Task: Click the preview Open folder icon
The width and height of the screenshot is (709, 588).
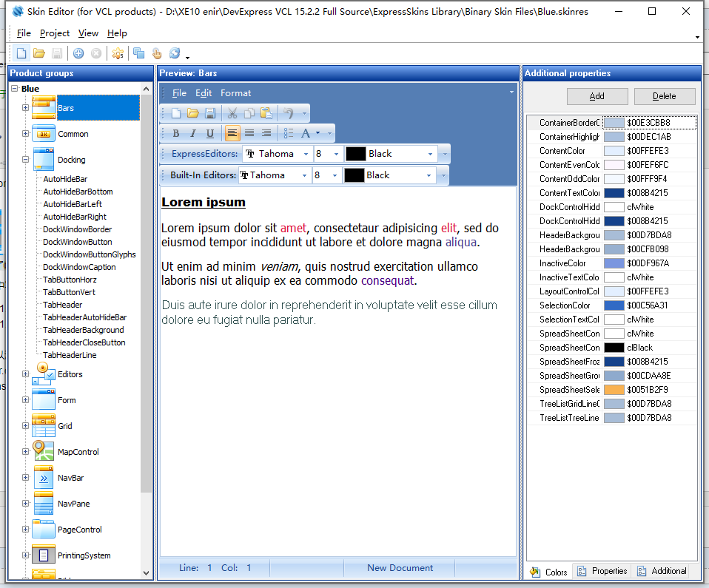Action: (x=193, y=113)
